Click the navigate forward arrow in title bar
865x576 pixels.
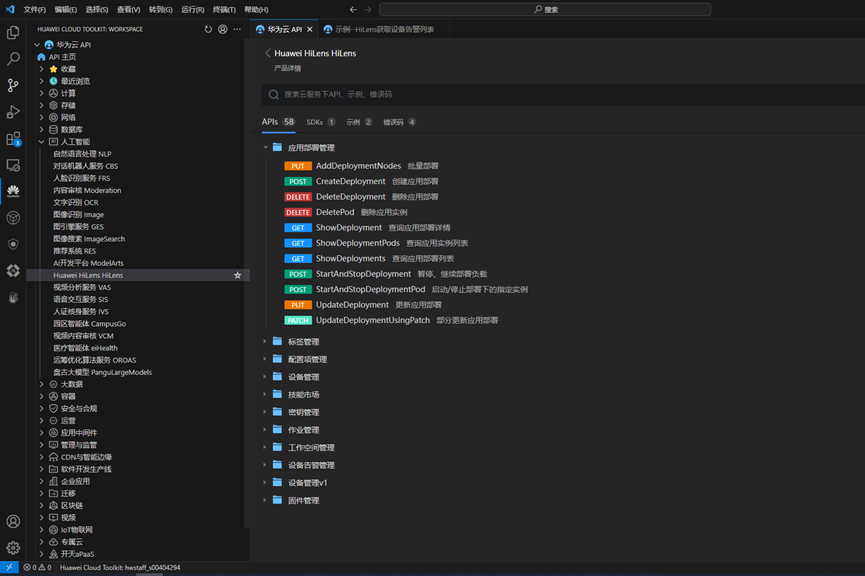tap(368, 9)
